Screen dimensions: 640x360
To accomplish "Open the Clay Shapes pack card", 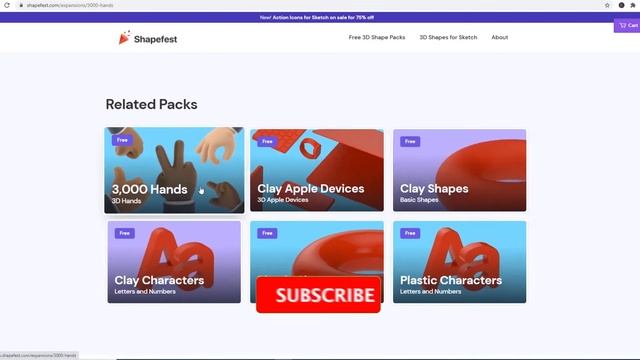I will [460, 170].
